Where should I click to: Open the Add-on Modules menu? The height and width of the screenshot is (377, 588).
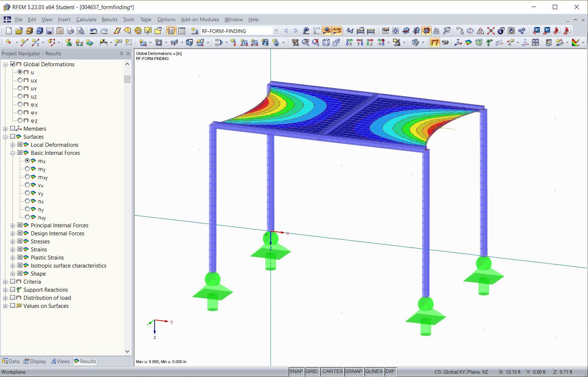[x=200, y=20]
